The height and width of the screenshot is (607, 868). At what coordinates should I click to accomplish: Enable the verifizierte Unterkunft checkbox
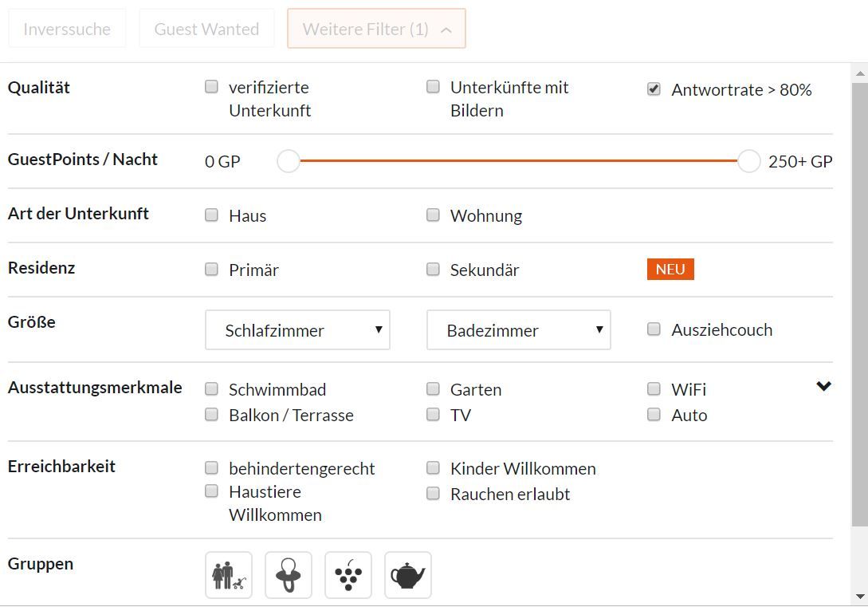pyautogui.click(x=211, y=86)
